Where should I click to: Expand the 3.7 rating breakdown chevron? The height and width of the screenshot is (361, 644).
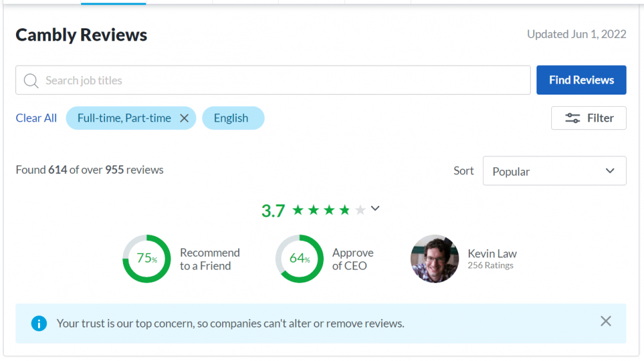[375, 208]
